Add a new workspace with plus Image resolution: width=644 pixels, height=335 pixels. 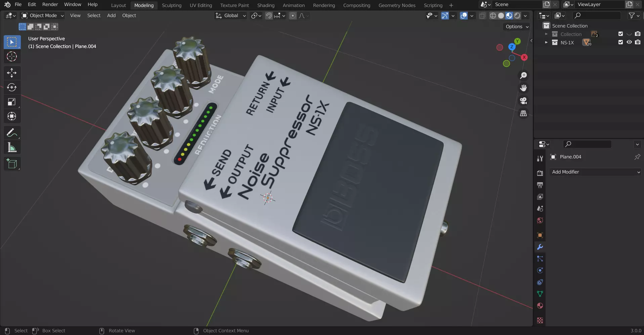(x=451, y=5)
